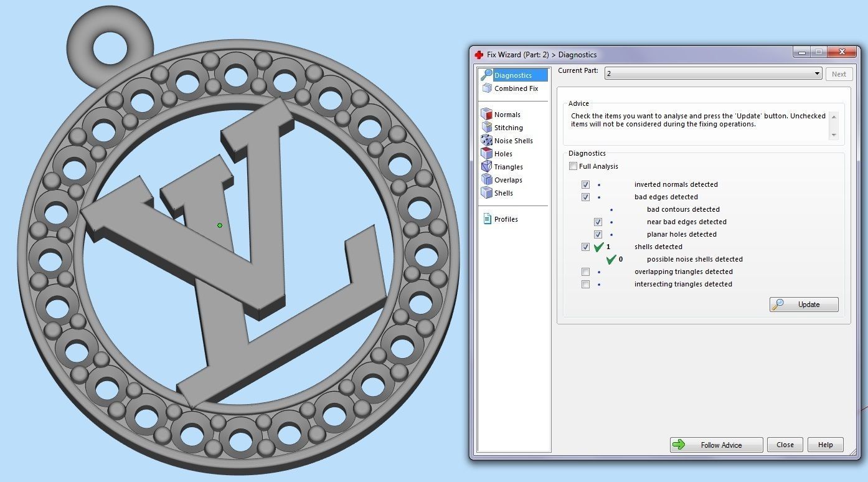Click the Stitching cube icon
Viewport: 868px width, 482px height.
pyautogui.click(x=486, y=127)
